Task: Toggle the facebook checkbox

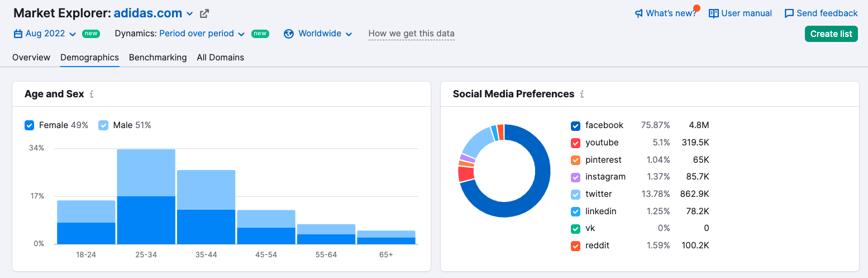Action: tap(576, 126)
